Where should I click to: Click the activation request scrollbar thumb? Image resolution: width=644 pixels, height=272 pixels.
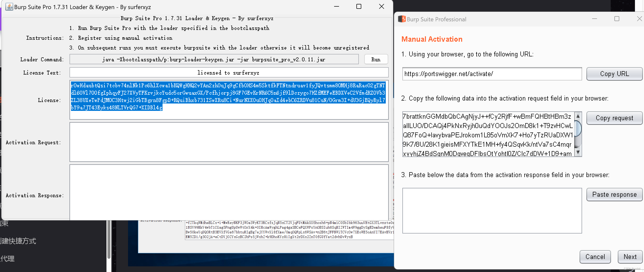point(577,129)
